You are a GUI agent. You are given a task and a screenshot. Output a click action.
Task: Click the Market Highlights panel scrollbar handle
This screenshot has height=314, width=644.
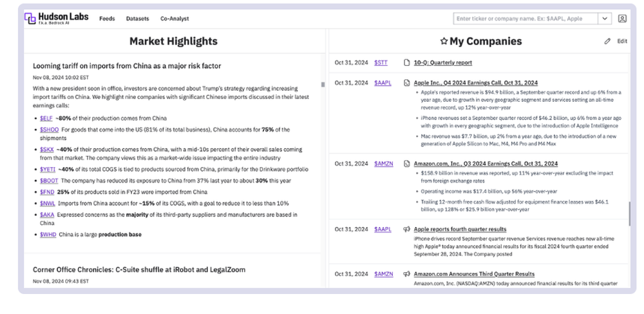[323, 84]
